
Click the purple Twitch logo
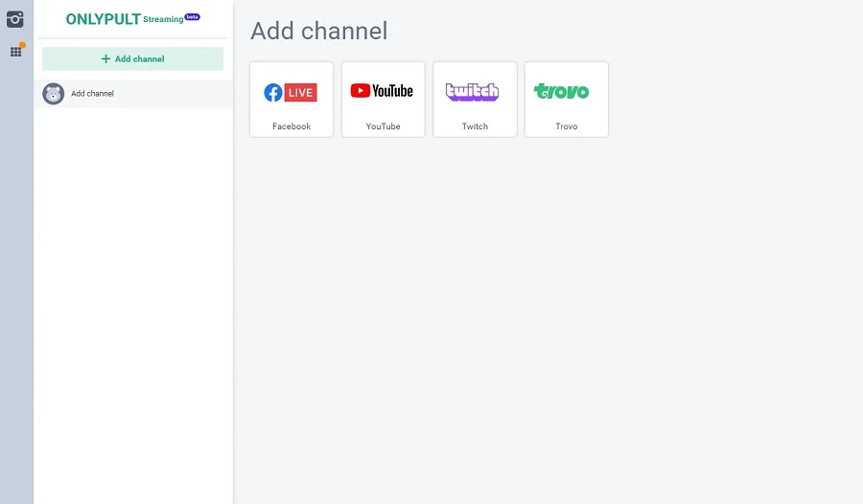coord(473,92)
